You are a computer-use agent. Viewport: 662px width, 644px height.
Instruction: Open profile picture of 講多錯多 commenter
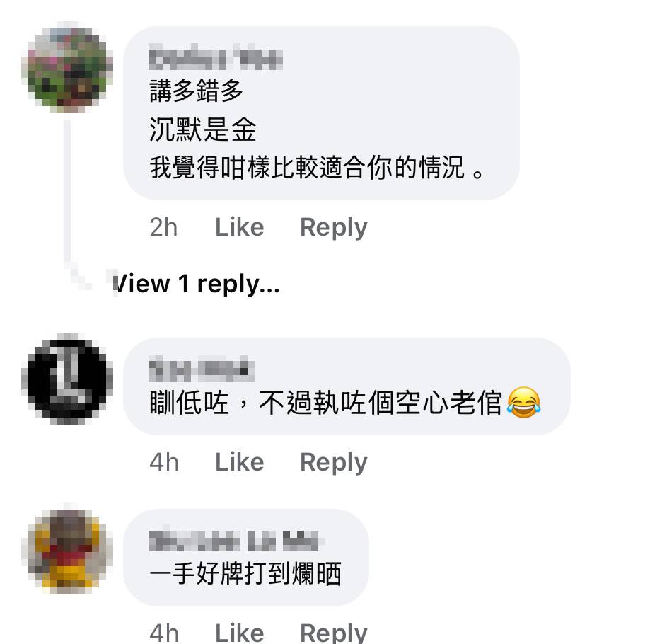pyautogui.click(x=67, y=68)
